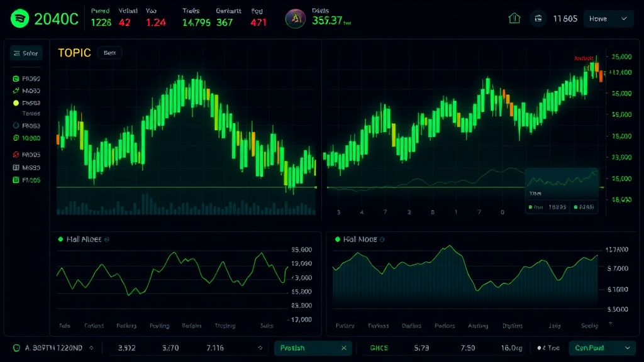The height and width of the screenshot is (362, 644).
Task: Toggle the green dot of right Hall Mooe panel
Action: coord(338,239)
